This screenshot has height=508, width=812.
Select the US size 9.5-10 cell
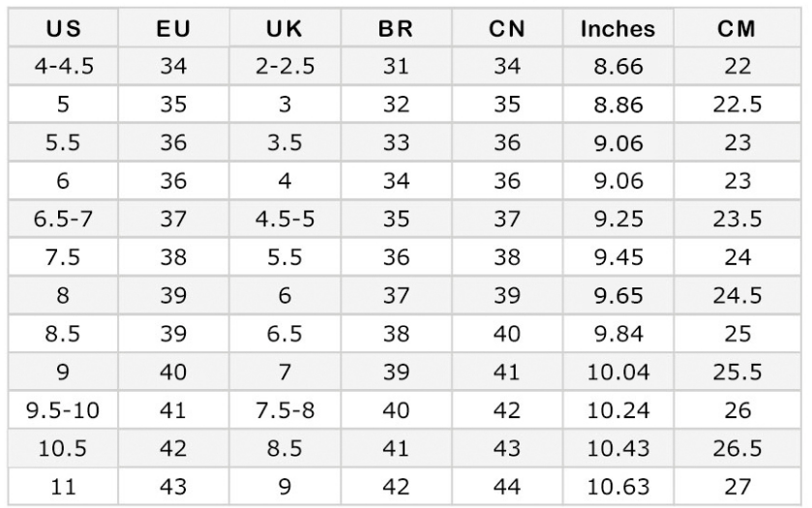click(x=63, y=410)
